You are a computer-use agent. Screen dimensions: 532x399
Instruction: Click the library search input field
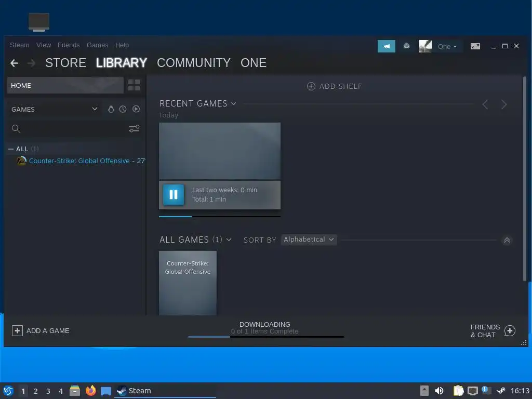74,129
